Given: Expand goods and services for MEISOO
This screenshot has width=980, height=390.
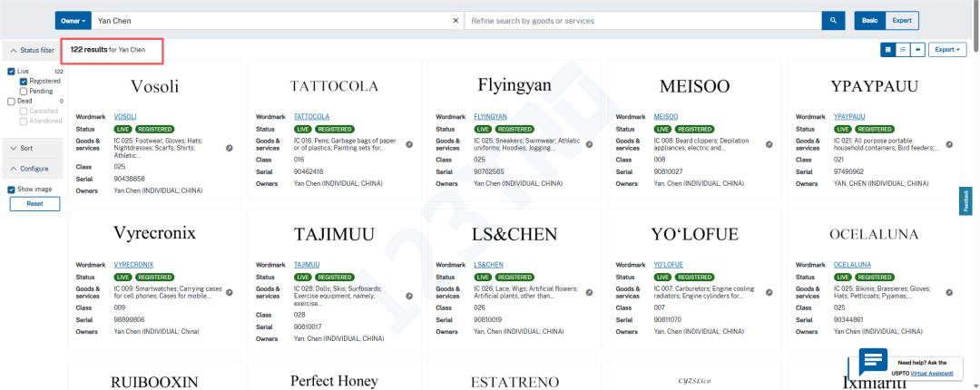Looking at the screenshot, I should tap(769, 144).
